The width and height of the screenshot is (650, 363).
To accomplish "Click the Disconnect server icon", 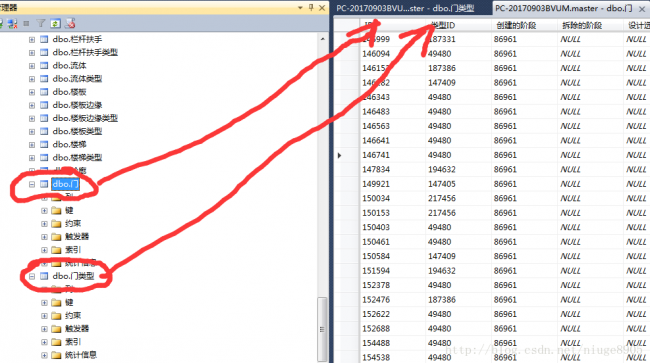I will (12, 24).
